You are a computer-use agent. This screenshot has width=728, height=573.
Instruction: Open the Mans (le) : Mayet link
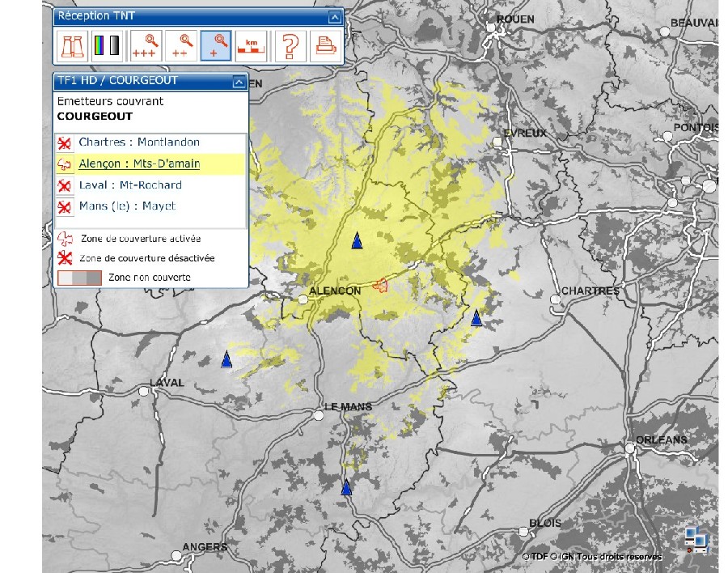pos(127,206)
